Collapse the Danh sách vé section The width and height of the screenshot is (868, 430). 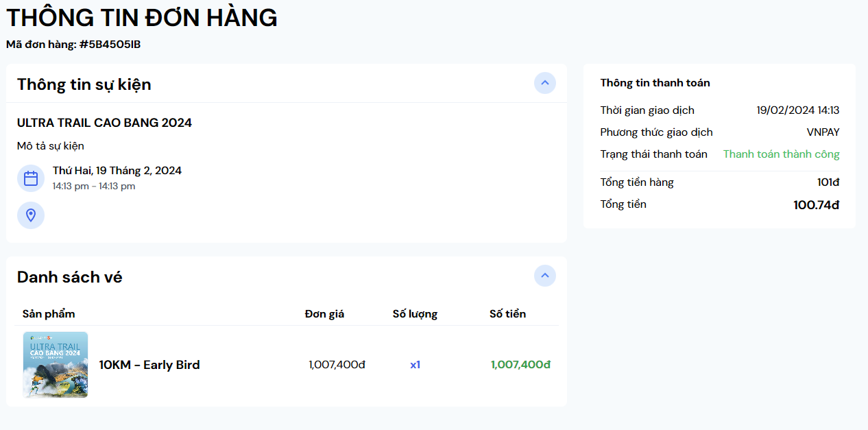point(545,276)
